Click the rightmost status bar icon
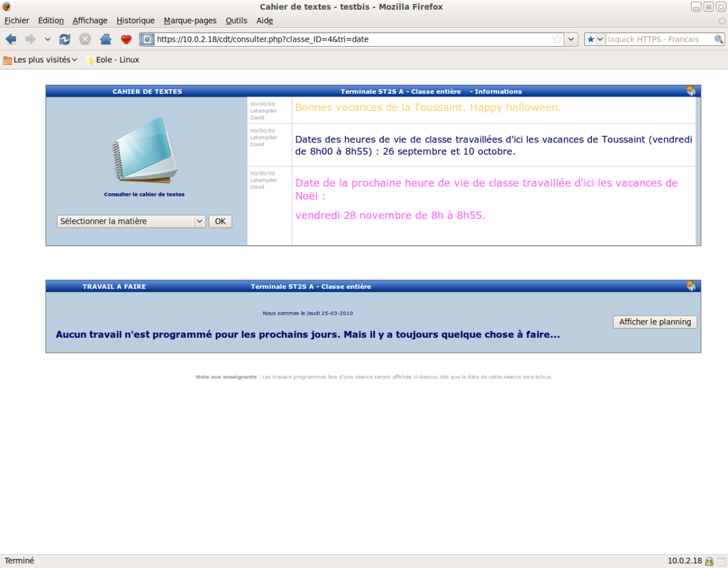 pos(721,561)
